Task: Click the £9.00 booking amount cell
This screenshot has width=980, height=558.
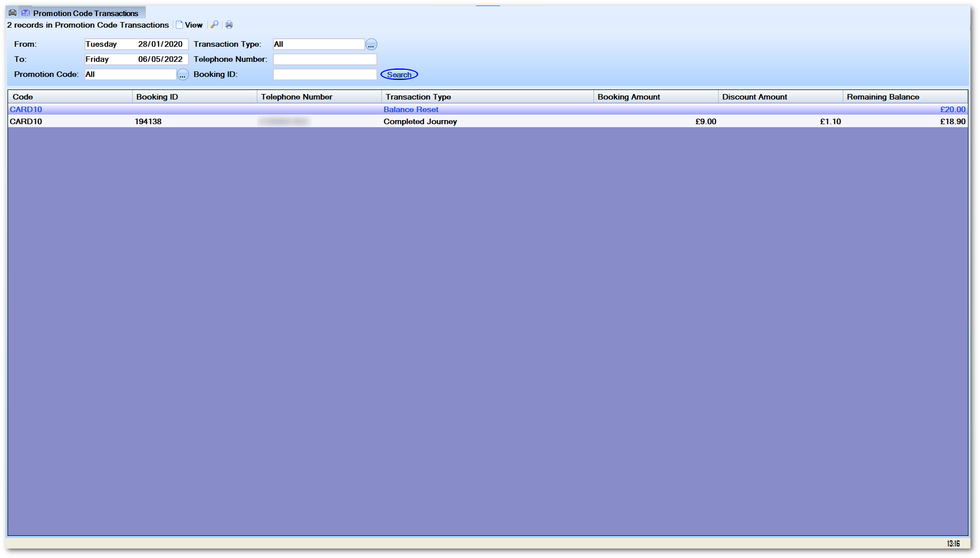Action: [x=706, y=122]
